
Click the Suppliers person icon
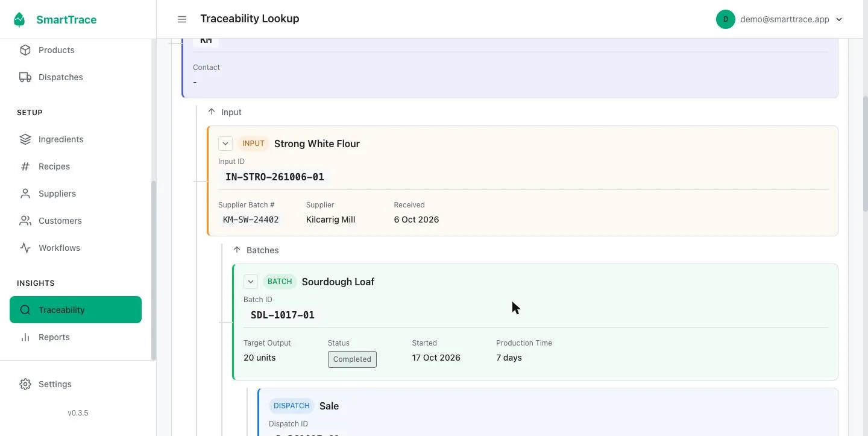click(25, 194)
